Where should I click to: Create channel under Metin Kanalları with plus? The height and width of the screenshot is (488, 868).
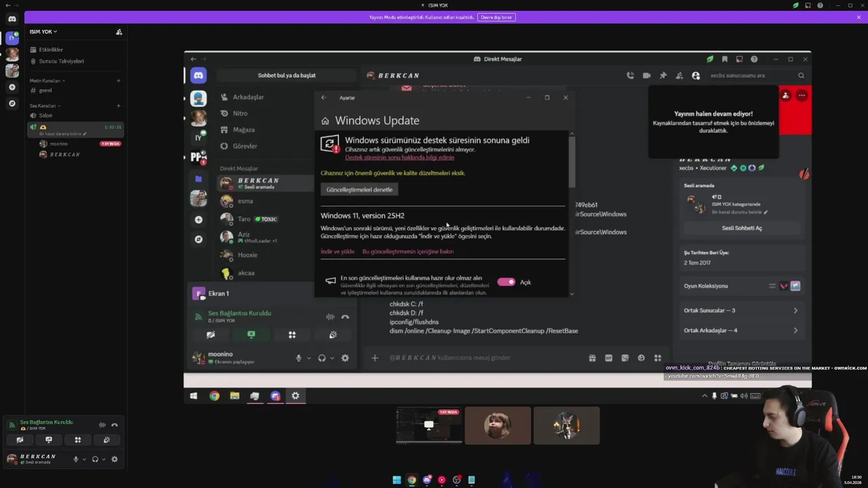[118, 81]
